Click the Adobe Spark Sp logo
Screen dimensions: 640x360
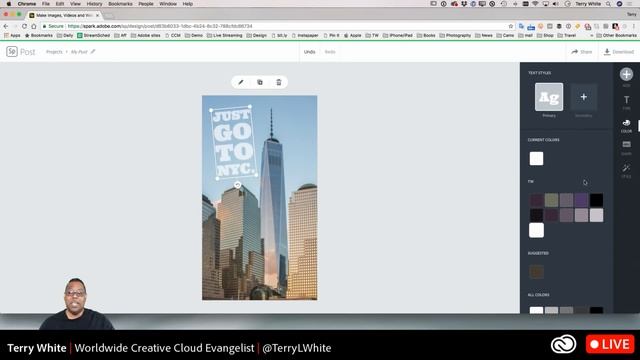point(12,51)
